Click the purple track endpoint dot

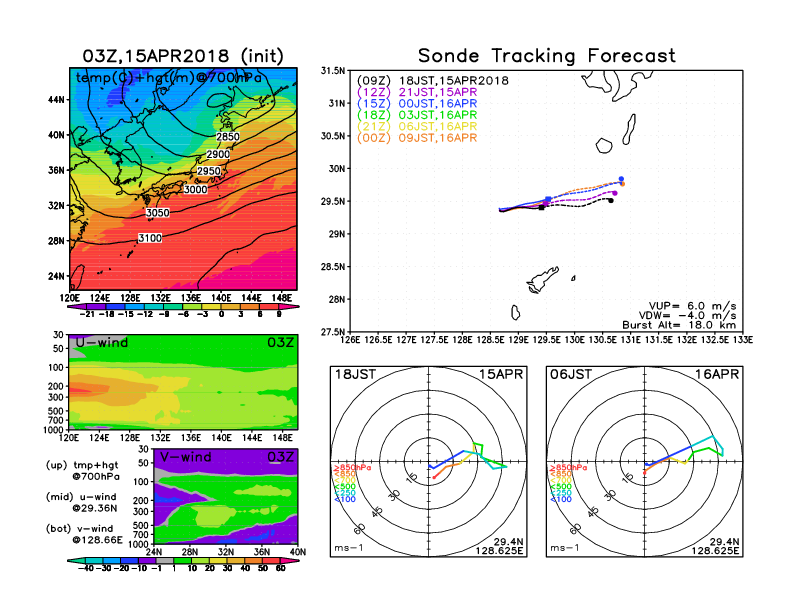coord(616,193)
